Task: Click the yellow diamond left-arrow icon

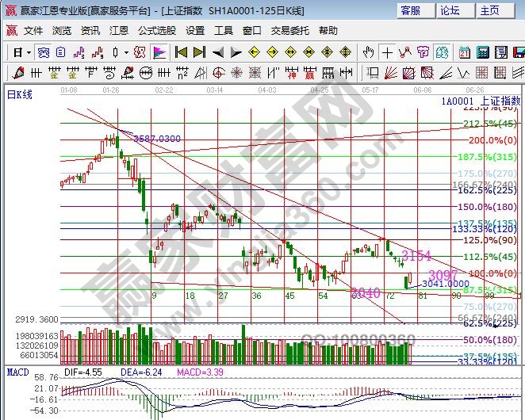Action: point(254,52)
